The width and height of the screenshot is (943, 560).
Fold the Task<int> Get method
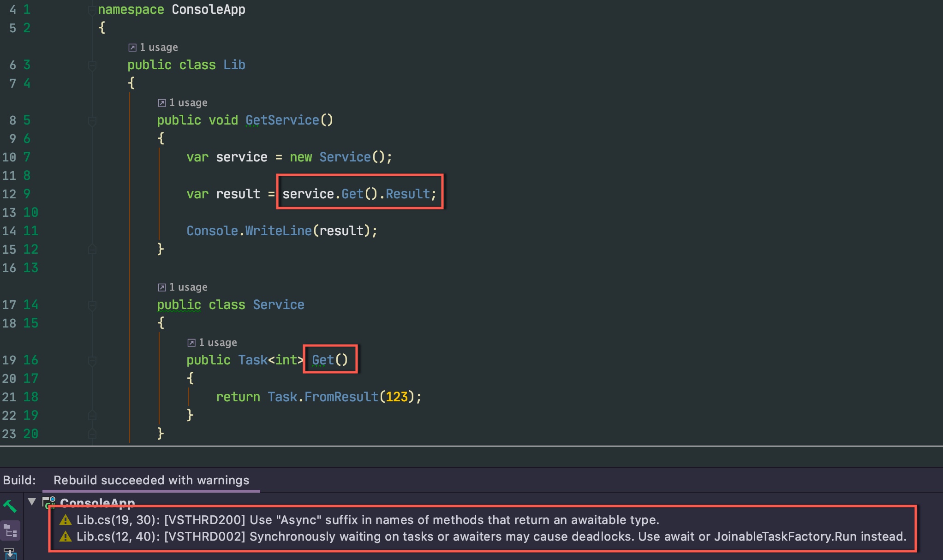[92, 361]
